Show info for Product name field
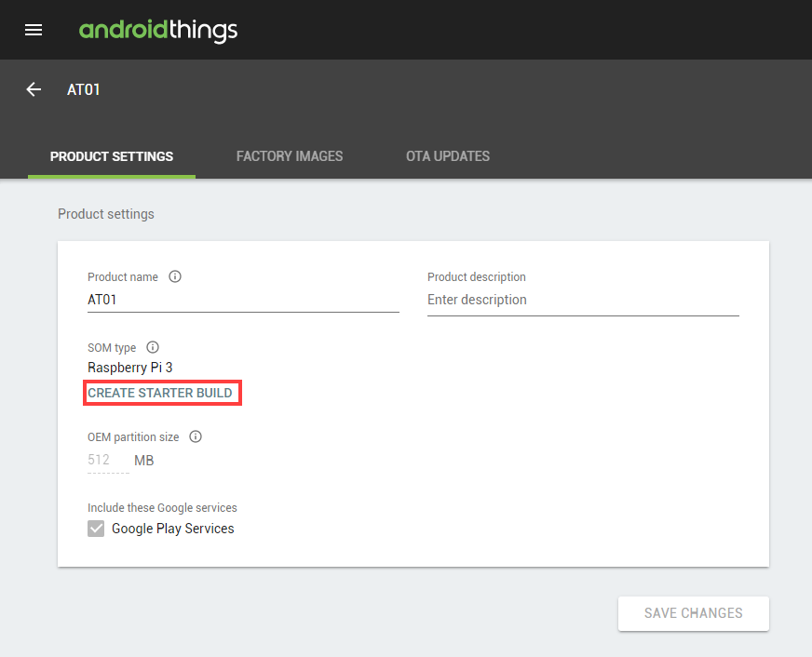 click(175, 276)
